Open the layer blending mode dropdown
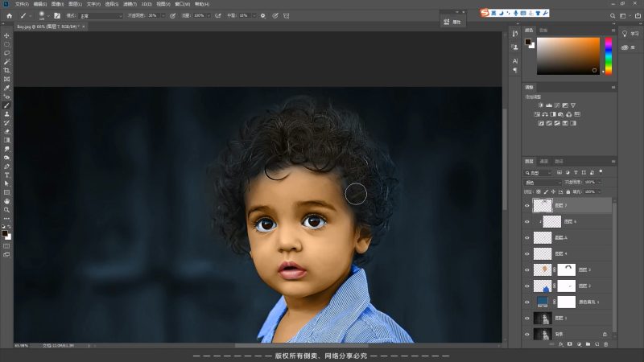The image size is (644, 362). click(x=544, y=183)
